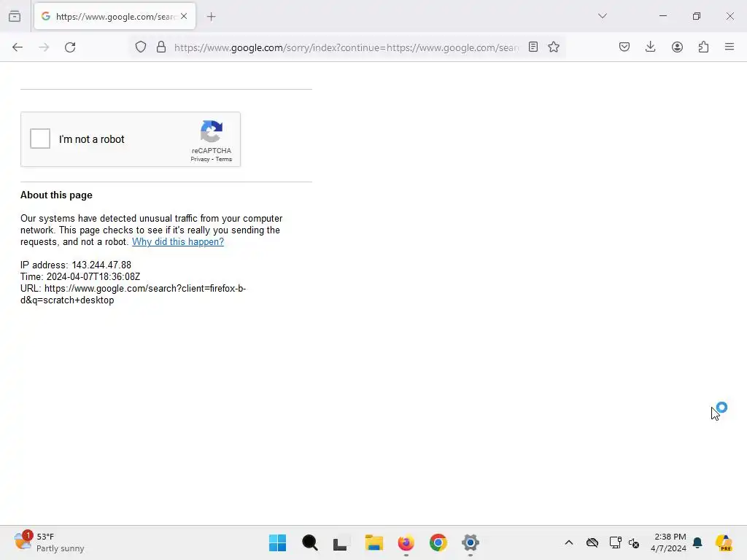
Task: Go forward one page
Action: click(x=44, y=47)
